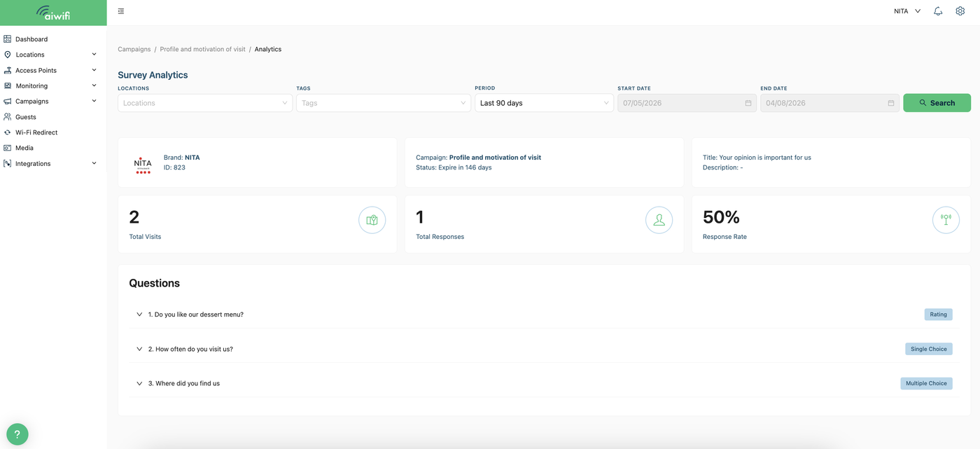Screen dimensions: 980x449
Task: Open the settings gear icon
Action: (960, 11)
